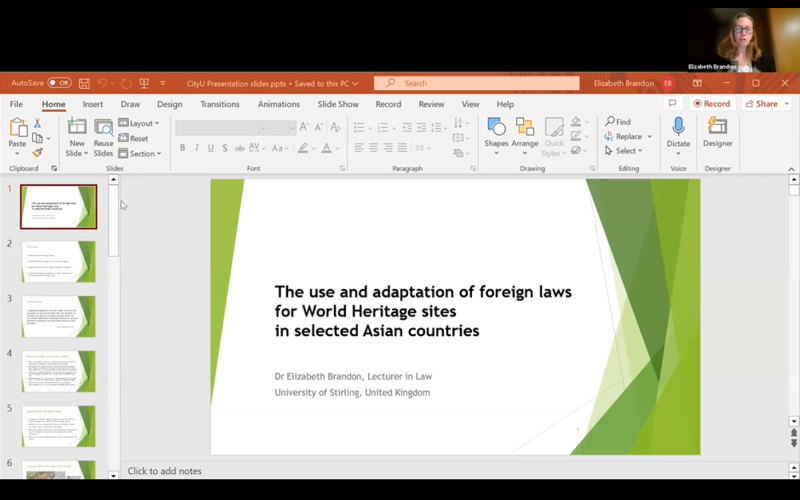Select the Format Painter brush
This screenshot has width=800, height=500.
(38, 153)
